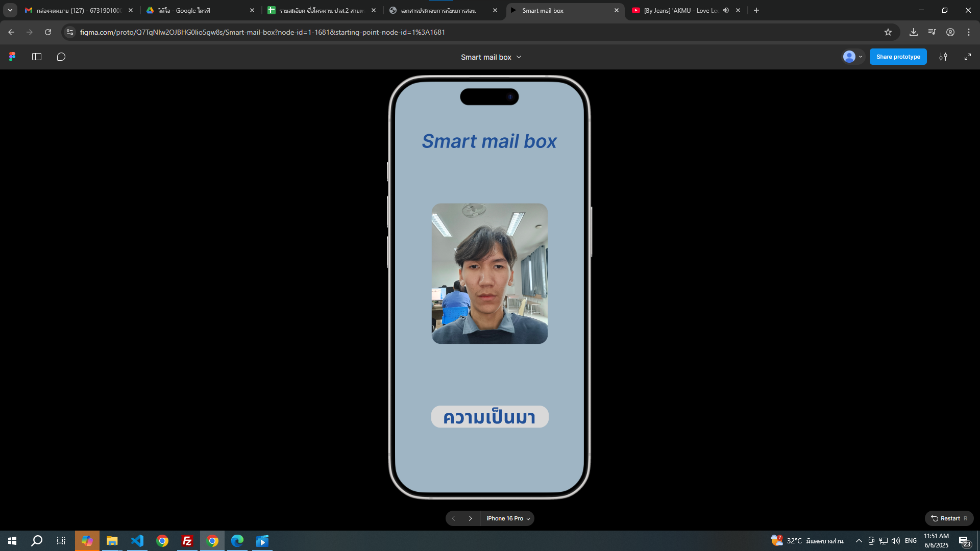Click the Share prototype button
This screenshot has width=980, height=551.
click(898, 57)
